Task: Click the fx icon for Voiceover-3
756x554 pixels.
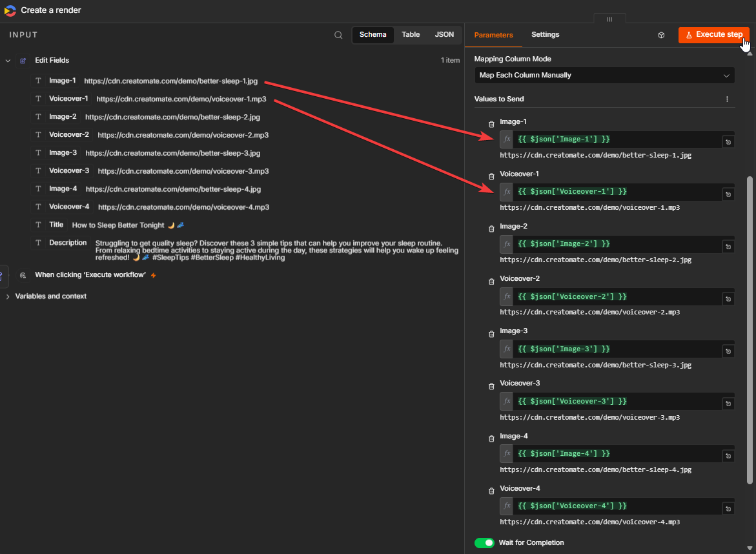Action: tap(506, 401)
